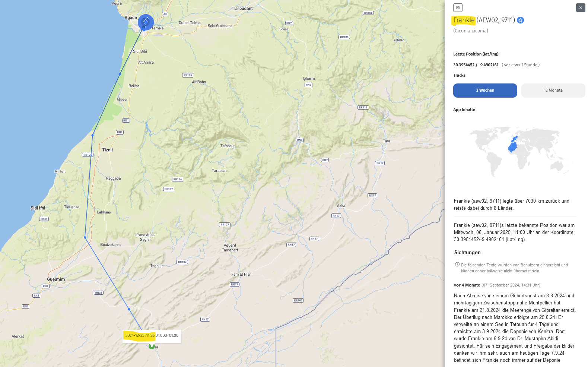588x367 pixels.
Task: Click the Tiznit city label on map
Action: [x=108, y=150]
